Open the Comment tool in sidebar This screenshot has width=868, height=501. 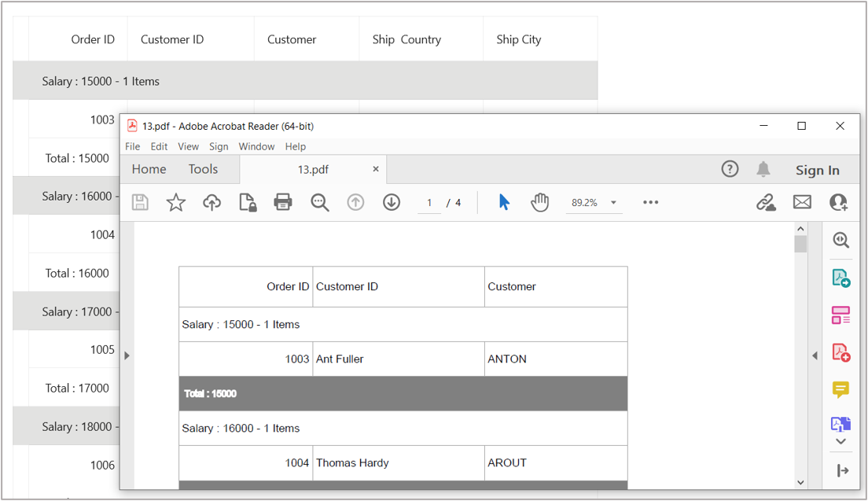pos(840,389)
